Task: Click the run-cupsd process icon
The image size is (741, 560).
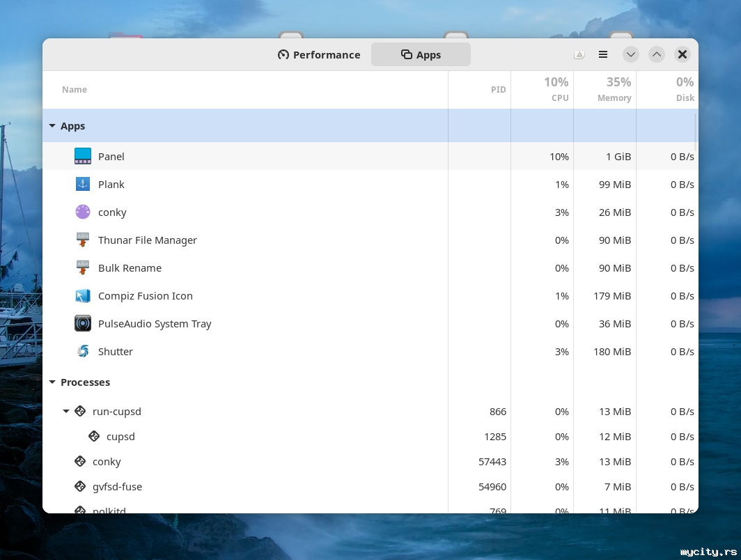Action: [x=80, y=411]
